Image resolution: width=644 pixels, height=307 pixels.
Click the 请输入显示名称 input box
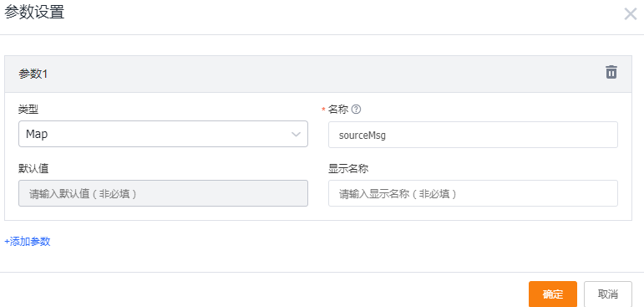[473, 193]
